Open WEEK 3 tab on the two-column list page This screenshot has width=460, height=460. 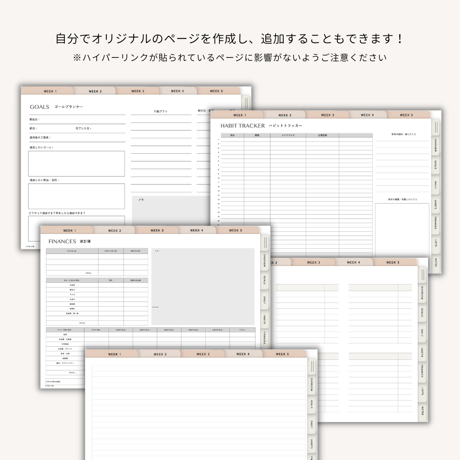(313, 262)
